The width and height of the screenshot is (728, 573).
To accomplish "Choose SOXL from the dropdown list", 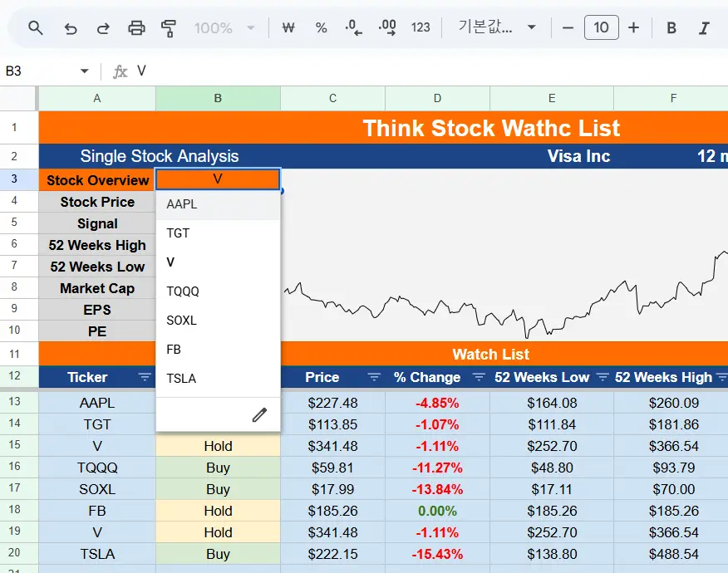I will click(219, 321).
